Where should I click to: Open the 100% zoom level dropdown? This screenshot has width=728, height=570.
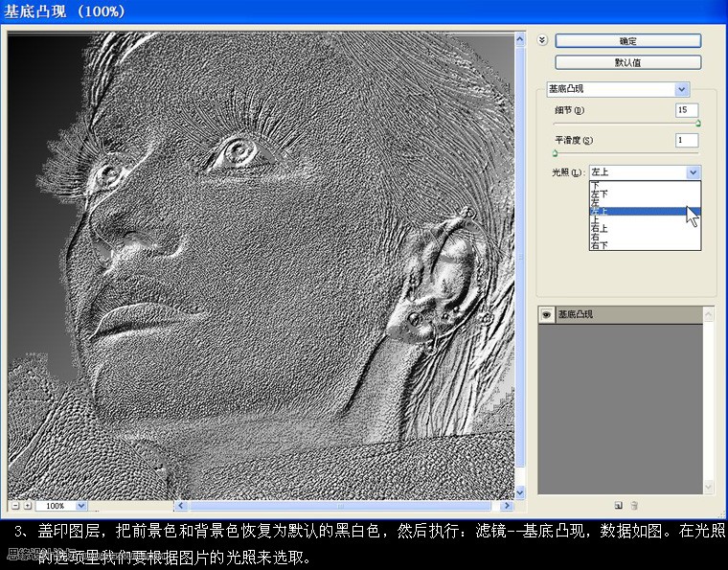80,506
